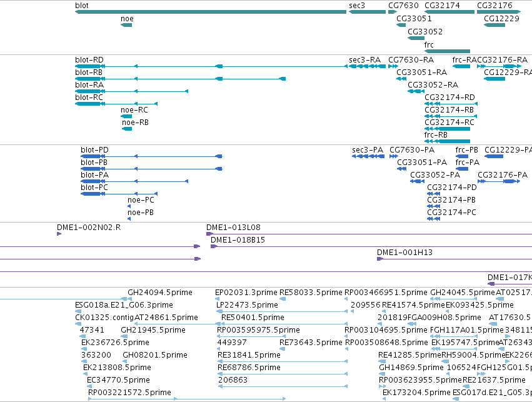Select BAC clone DME1-013L08
Viewport: 532px width, 402px height.
pos(369,234)
